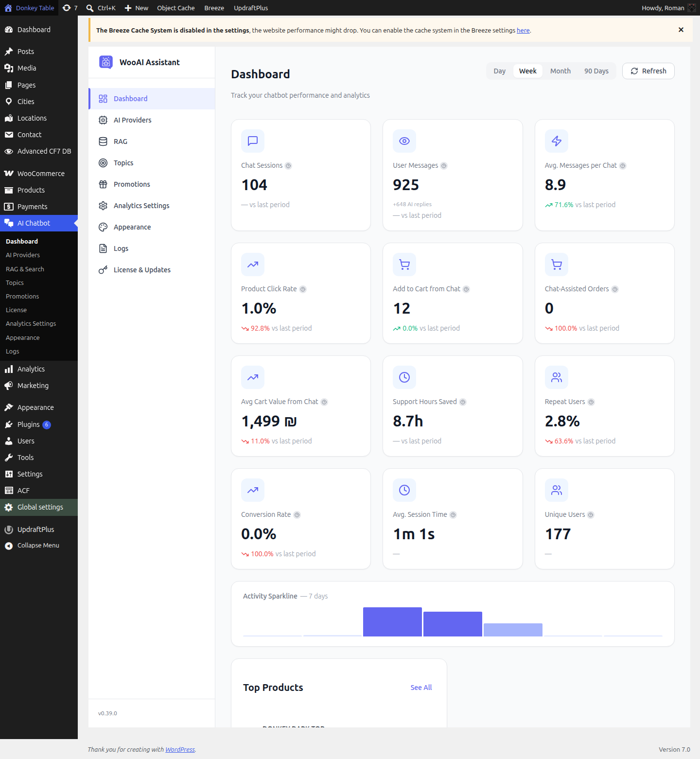Click the info icon beside Avg. Session Time
The width and height of the screenshot is (700, 759).
[x=453, y=515]
